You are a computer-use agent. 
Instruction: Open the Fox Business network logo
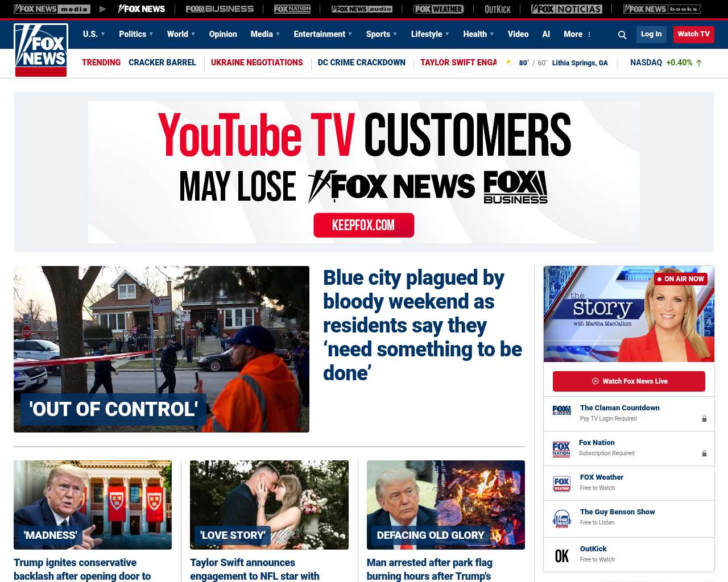point(220,9)
